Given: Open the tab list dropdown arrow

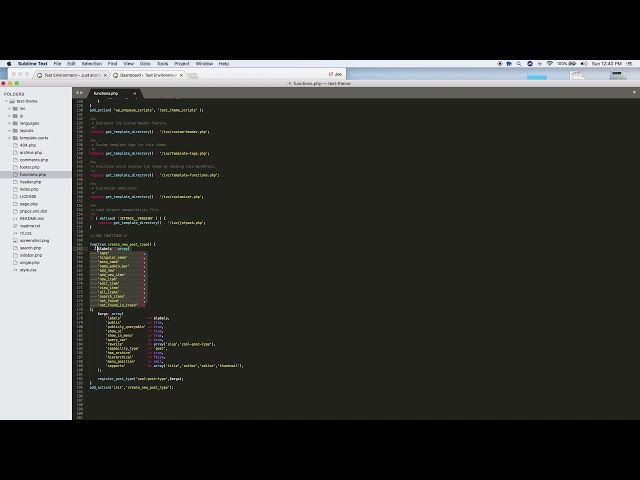Looking at the screenshot, I should pyautogui.click(x=632, y=92).
